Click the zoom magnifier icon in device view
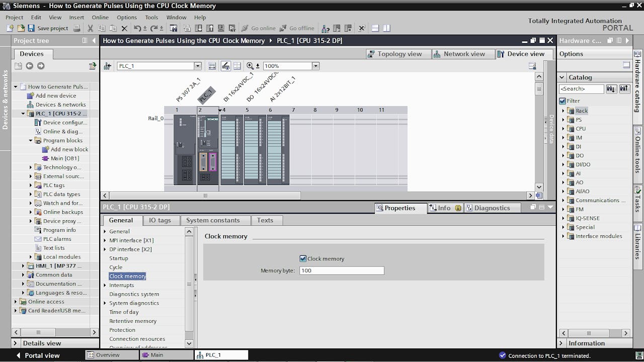This screenshot has width=644, height=362. 250,66
